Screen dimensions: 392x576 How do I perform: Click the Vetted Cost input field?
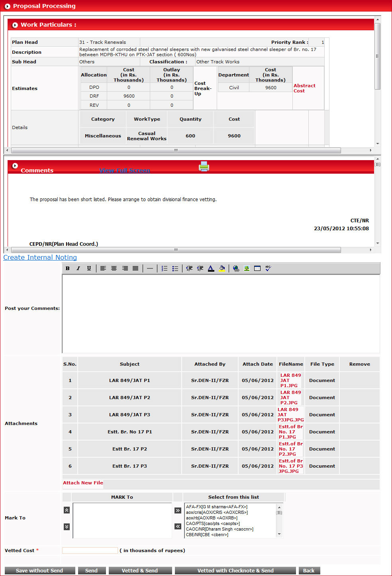point(90,551)
